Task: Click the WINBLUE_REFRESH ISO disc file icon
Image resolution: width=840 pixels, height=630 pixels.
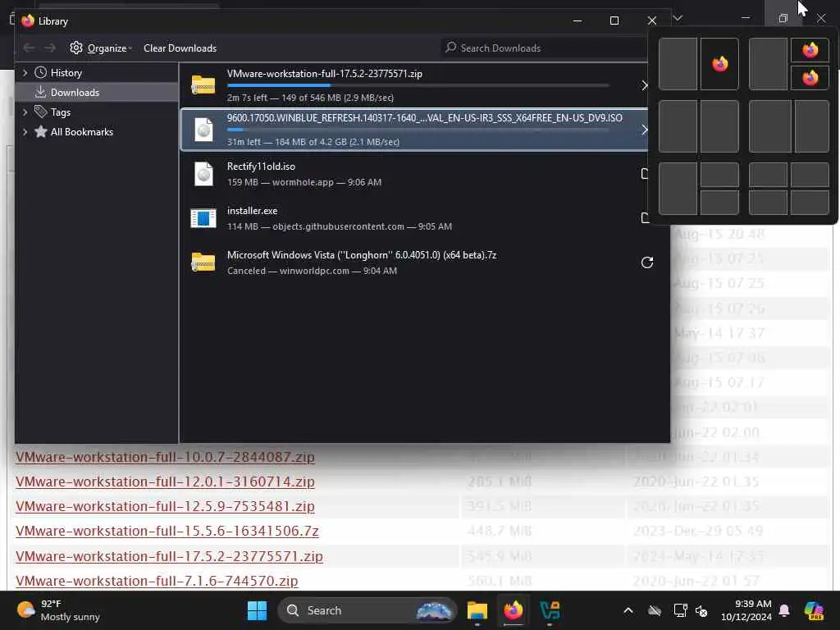Action: pyautogui.click(x=203, y=130)
